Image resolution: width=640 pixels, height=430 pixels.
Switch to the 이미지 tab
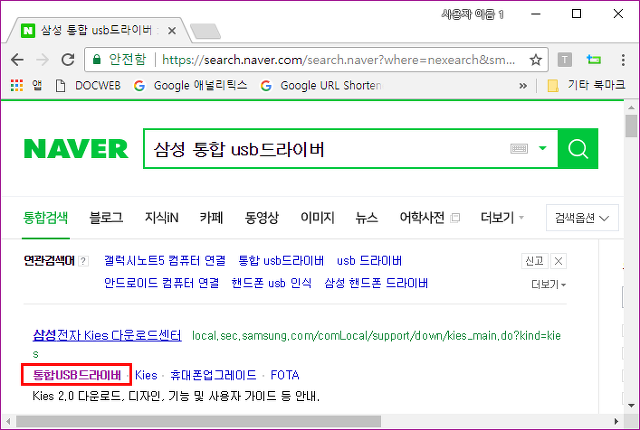(x=317, y=218)
